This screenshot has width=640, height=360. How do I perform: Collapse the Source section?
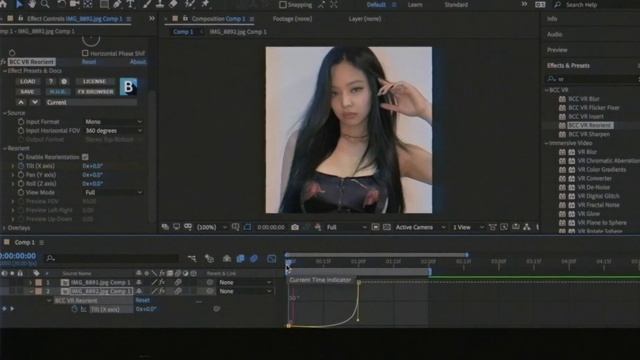pyautogui.click(x=5, y=113)
